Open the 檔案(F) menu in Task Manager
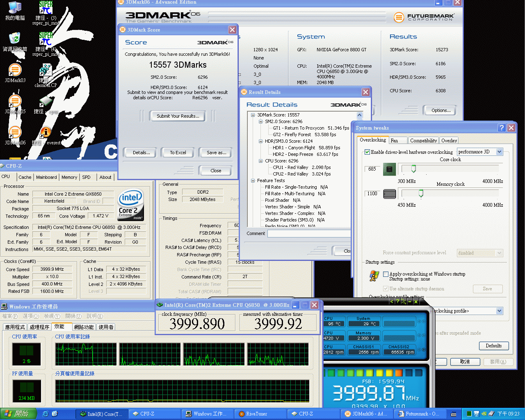 (x=10, y=316)
